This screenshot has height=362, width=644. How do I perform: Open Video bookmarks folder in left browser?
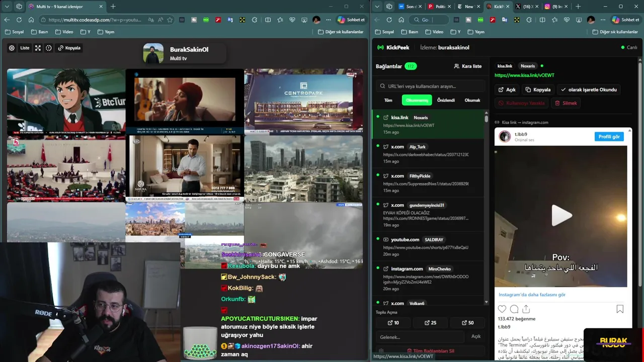point(64,32)
